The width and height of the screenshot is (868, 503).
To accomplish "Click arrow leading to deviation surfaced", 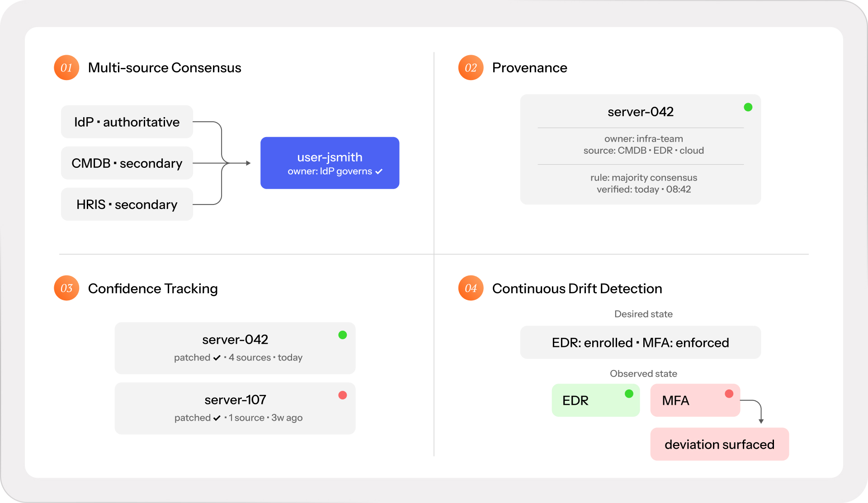I will pos(761,420).
